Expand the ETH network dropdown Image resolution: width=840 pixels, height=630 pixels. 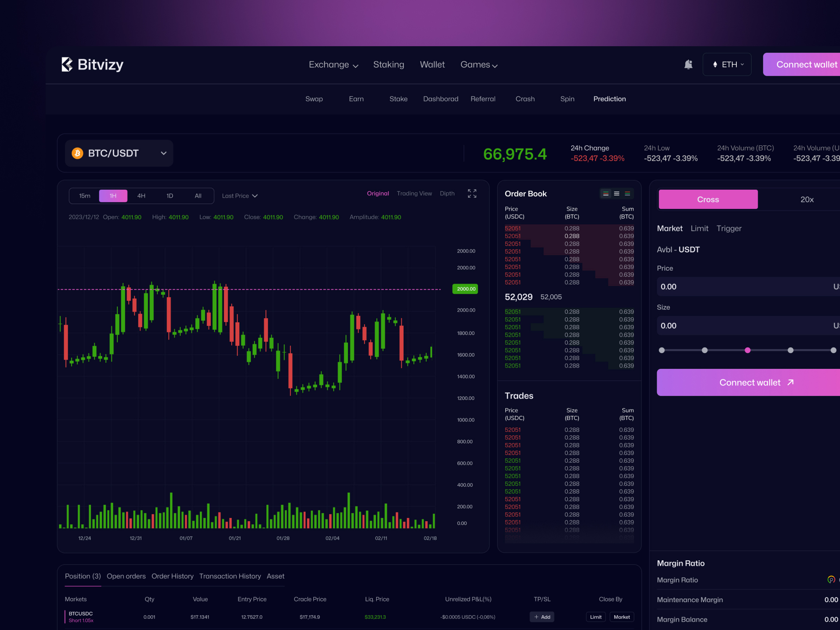click(727, 64)
